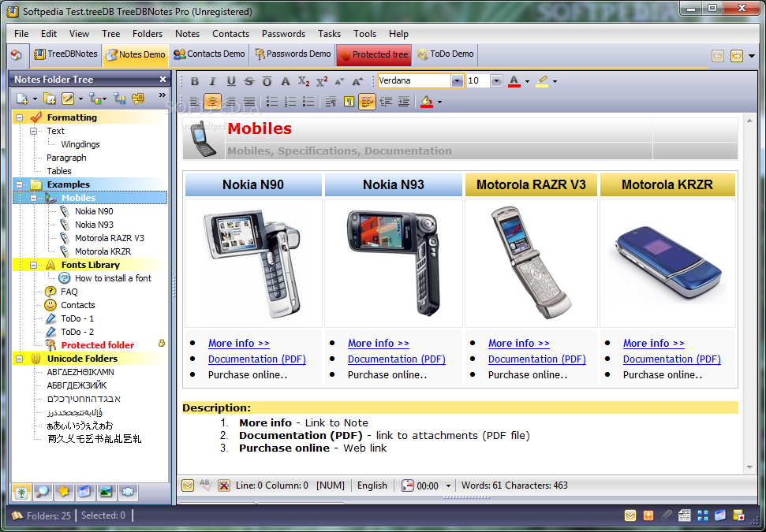Open the Tools menu
The height and width of the screenshot is (532, 766).
point(365,34)
